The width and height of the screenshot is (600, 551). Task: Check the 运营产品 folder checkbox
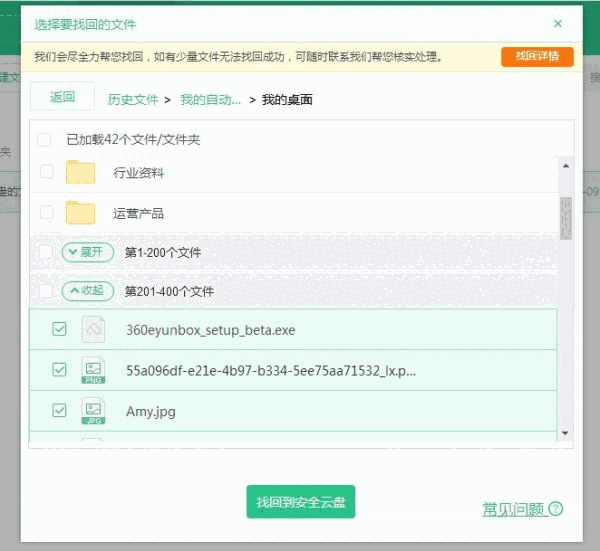pos(47,212)
